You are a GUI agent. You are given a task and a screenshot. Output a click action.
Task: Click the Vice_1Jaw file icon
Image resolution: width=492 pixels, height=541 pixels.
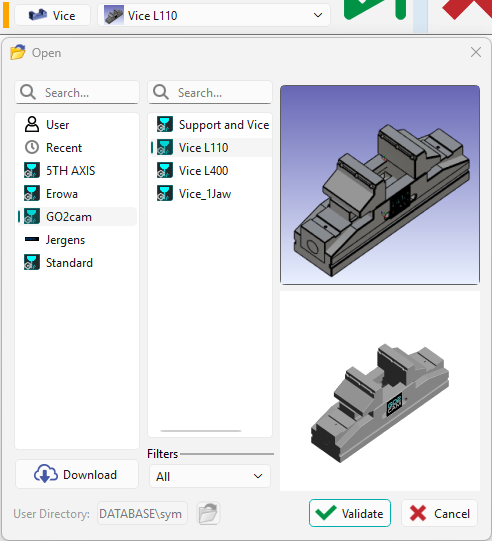[x=165, y=193]
